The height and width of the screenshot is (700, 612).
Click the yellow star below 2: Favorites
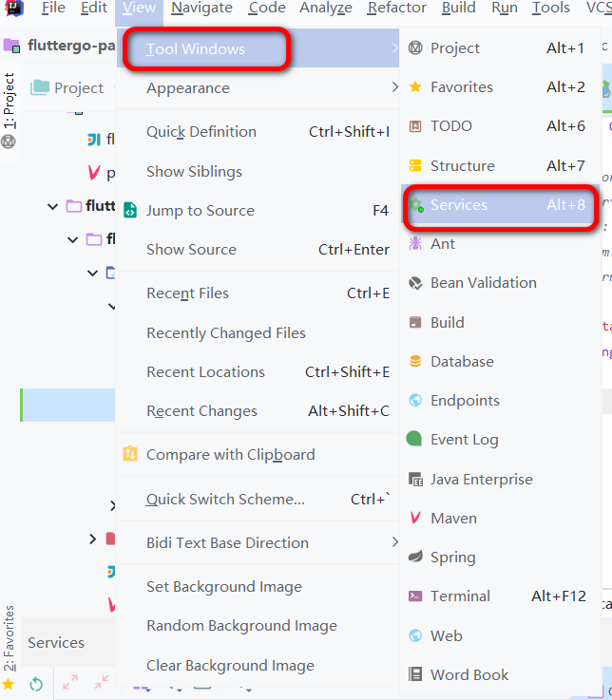click(x=9, y=684)
